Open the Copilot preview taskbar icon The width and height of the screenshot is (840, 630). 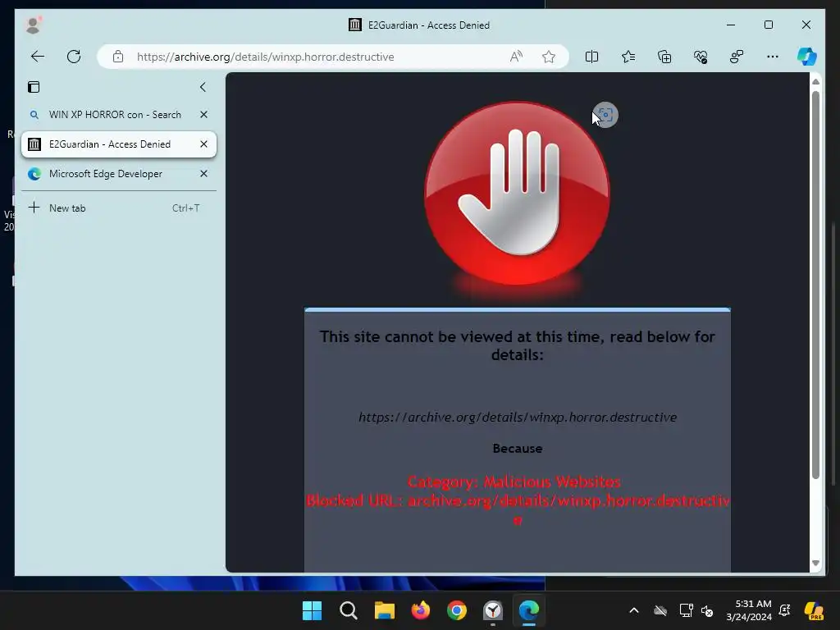point(814,610)
